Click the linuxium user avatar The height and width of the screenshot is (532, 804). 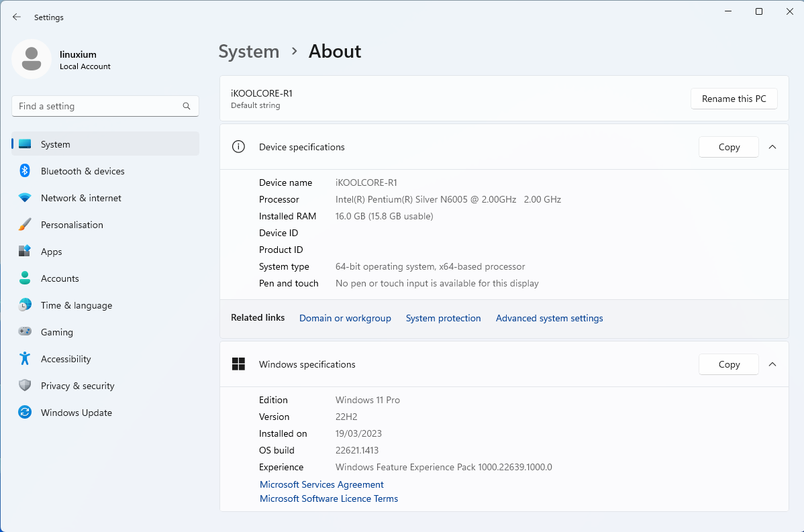(x=32, y=59)
